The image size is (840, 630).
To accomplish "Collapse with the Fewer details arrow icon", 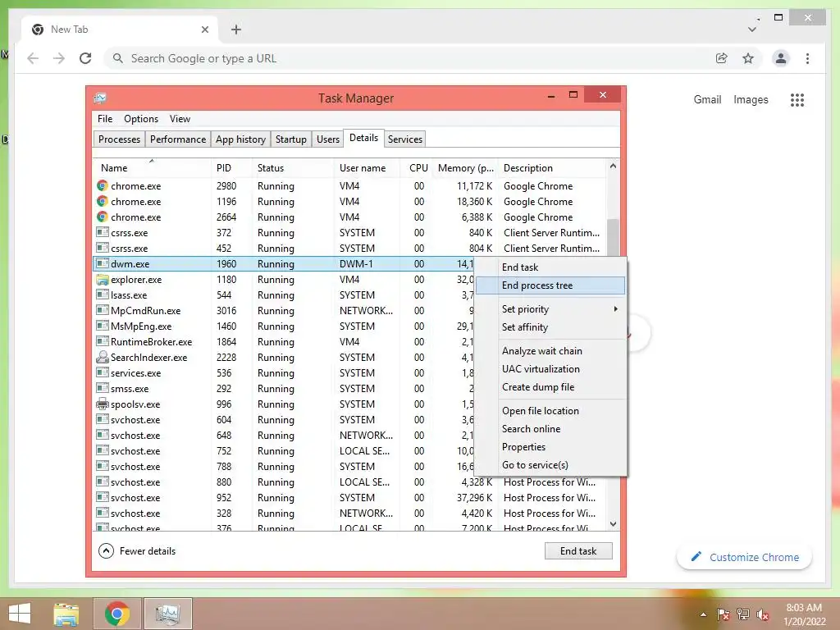I will (x=106, y=550).
